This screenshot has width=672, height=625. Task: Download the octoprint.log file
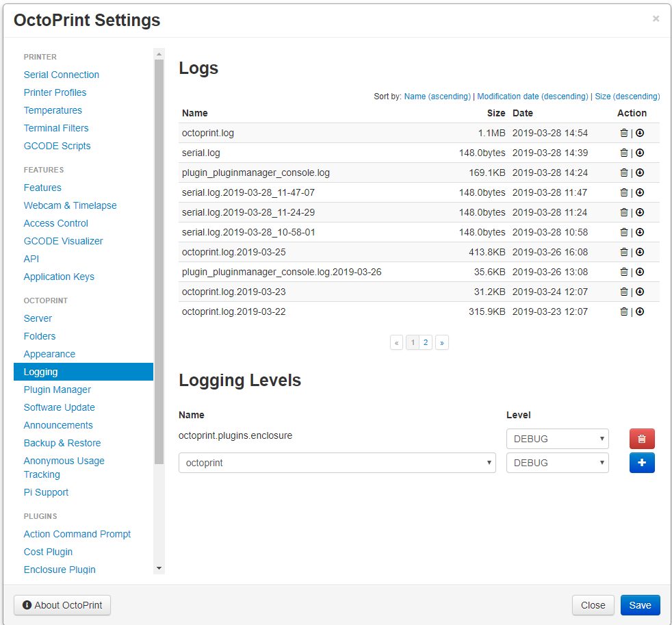tap(640, 133)
